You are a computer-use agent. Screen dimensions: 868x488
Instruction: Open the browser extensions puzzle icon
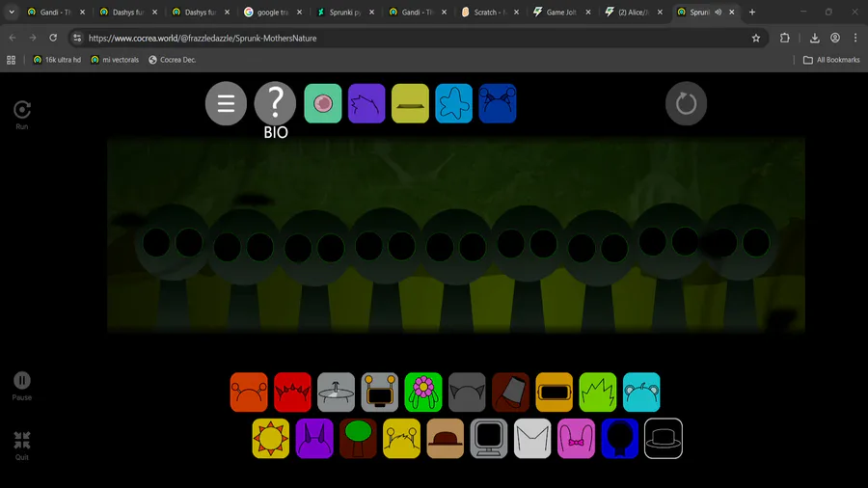[x=785, y=38]
